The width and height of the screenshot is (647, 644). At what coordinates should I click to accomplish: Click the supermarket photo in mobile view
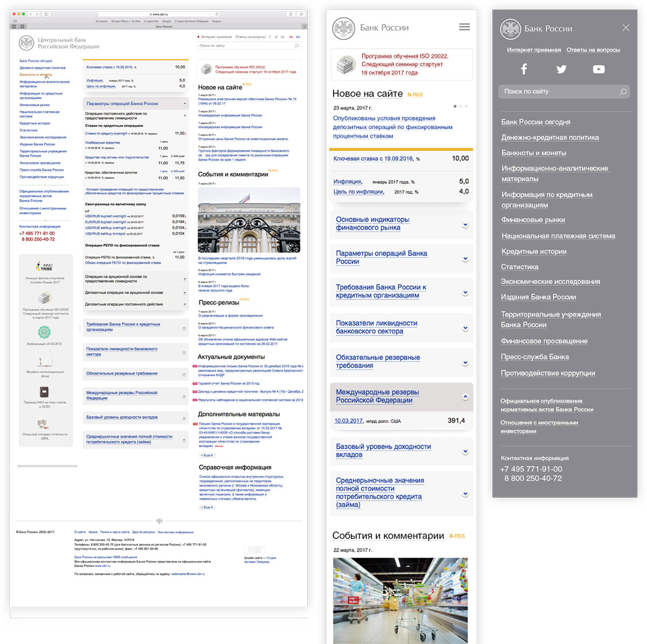(x=400, y=600)
